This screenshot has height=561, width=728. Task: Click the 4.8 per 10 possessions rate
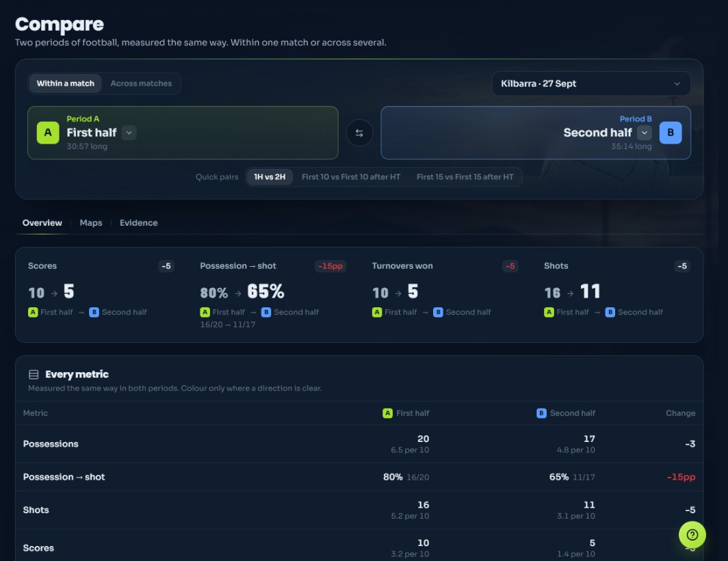coord(575,450)
